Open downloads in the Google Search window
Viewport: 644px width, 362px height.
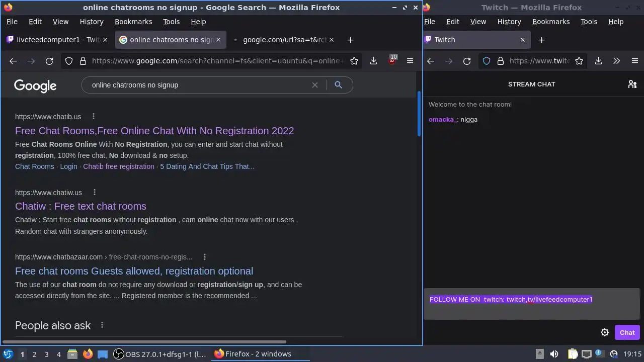(x=373, y=61)
